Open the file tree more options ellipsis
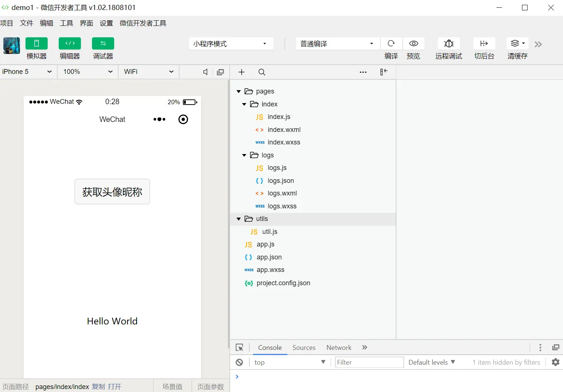This screenshot has height=392, width=563. tap(363, 72)
